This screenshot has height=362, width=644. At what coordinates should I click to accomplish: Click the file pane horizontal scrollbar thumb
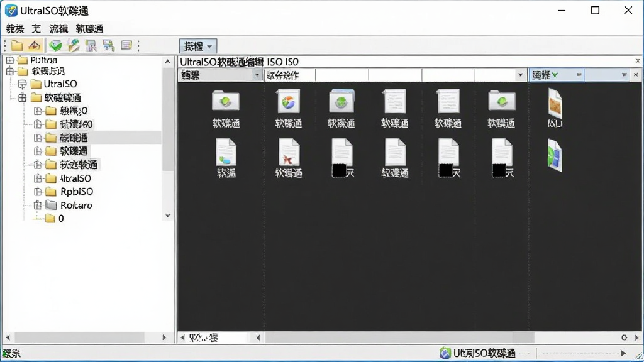click(399, 337)
